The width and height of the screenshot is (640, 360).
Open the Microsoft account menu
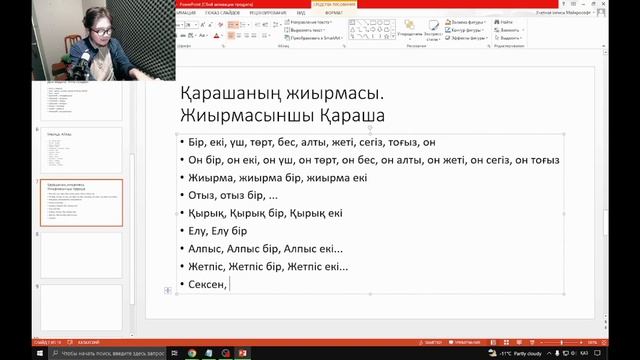565,13
